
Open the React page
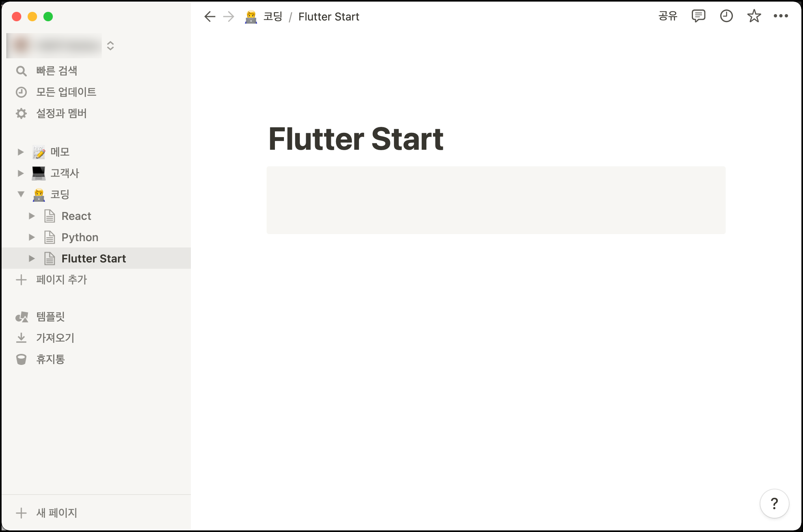click(x=76, y=216)
